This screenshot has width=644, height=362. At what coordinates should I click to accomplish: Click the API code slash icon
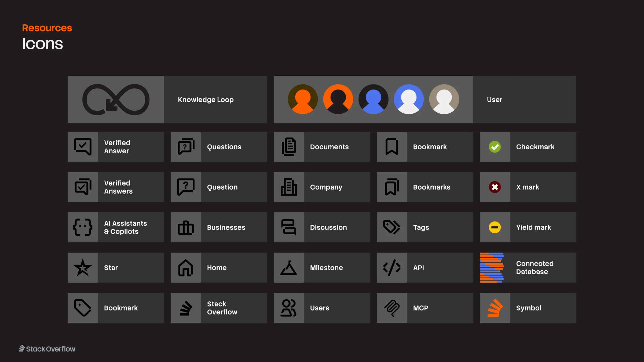click(392, 267)
